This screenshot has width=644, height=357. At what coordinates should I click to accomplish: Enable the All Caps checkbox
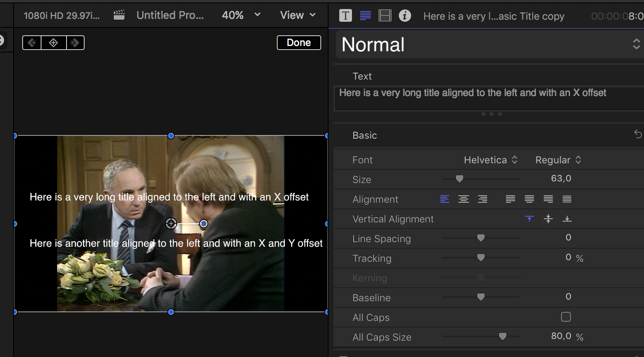[x=566, y=317]
